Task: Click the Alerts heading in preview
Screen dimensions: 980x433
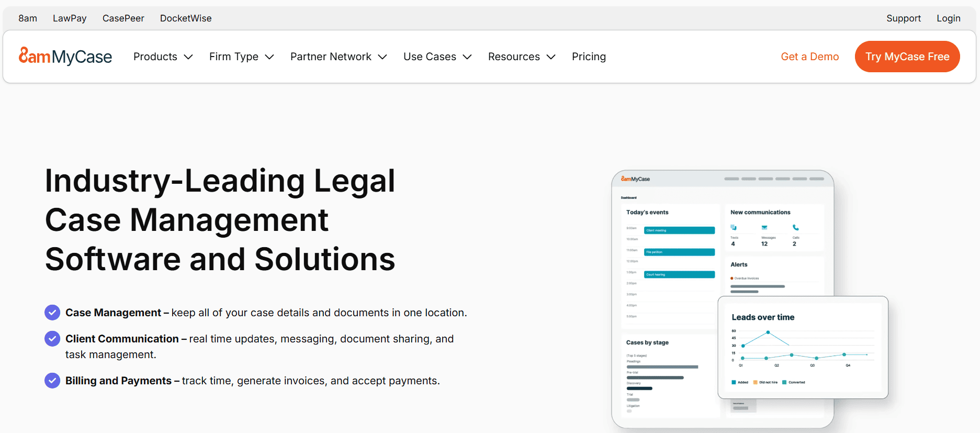Action: [739, 264]
